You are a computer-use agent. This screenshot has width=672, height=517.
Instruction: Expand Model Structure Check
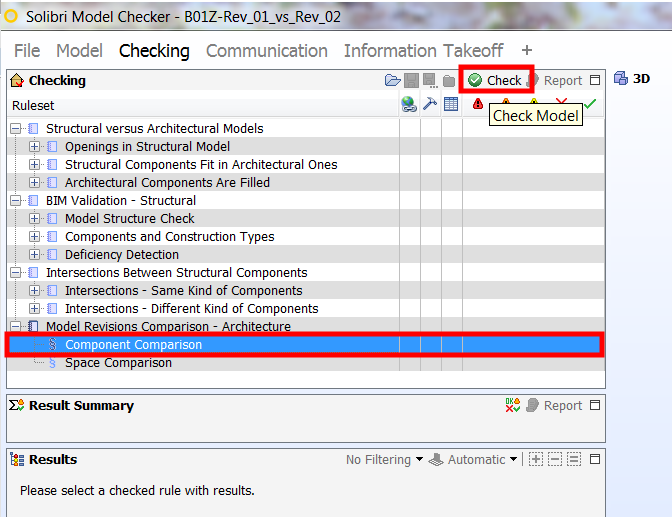pyautogui.click(x=35, y=218)
